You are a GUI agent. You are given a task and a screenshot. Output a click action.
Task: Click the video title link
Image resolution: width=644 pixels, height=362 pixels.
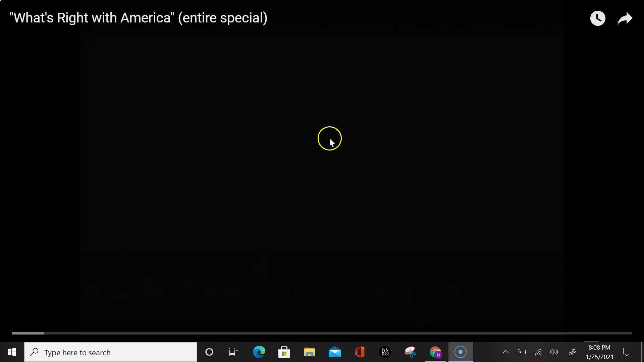[138, 18]
